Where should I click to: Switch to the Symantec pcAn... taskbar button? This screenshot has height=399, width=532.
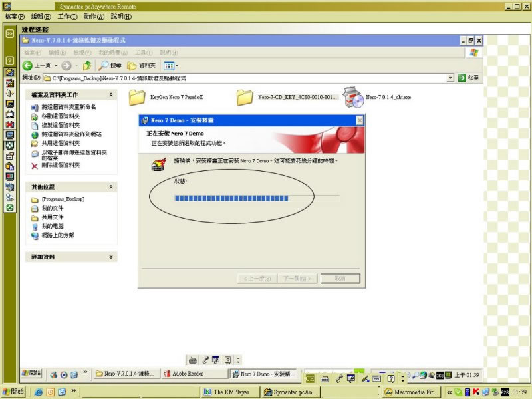[291, 392]
